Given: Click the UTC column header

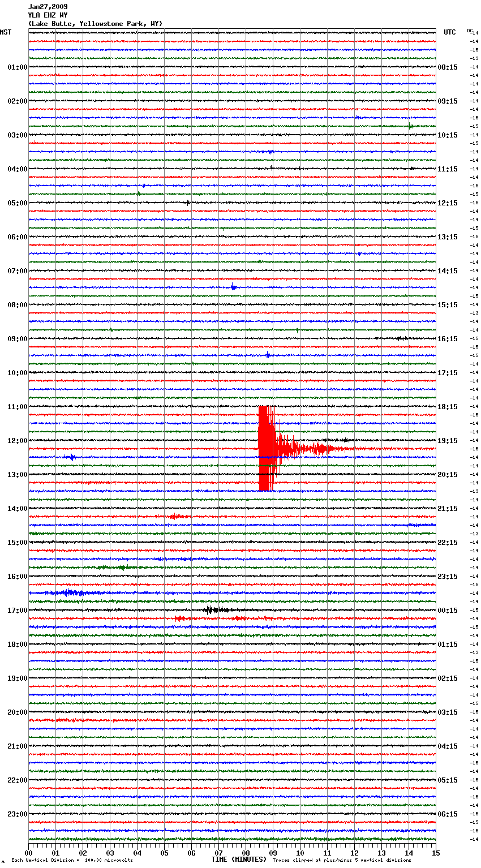Looking at the screenshot, I should tap(450, 32).
